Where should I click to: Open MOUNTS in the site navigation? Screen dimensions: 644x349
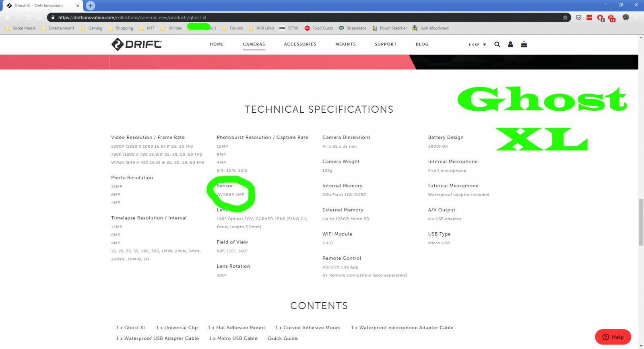(346, 44)
